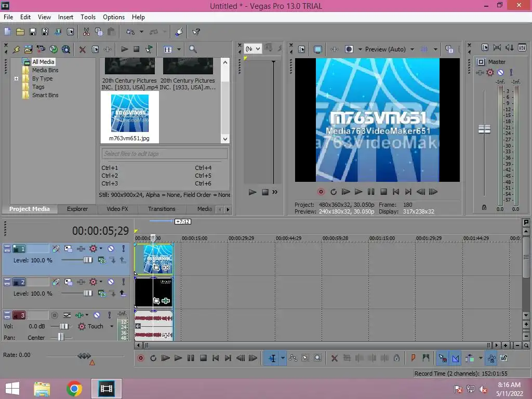Save the project with the floppy icon
532x399 pixels.
(33, 32)
